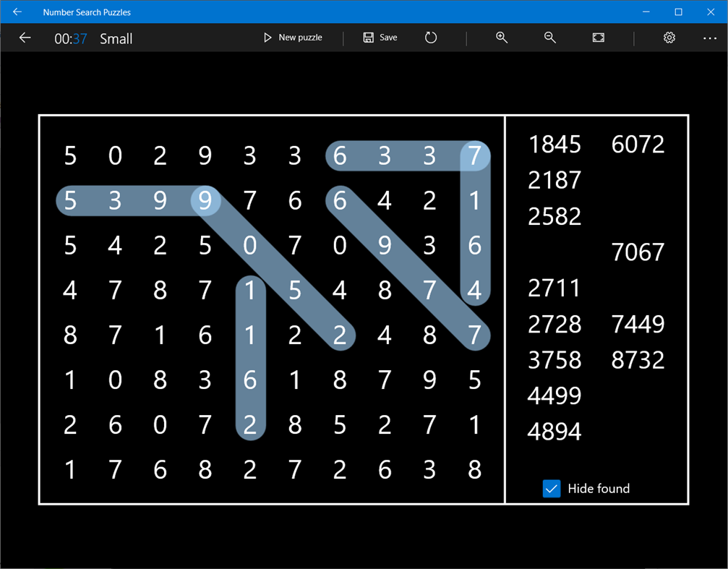Select 4894 in the number list
Image resolution: width=728 pixels, height=569 pixels.
pyautogui.click(x=554, y=431)
